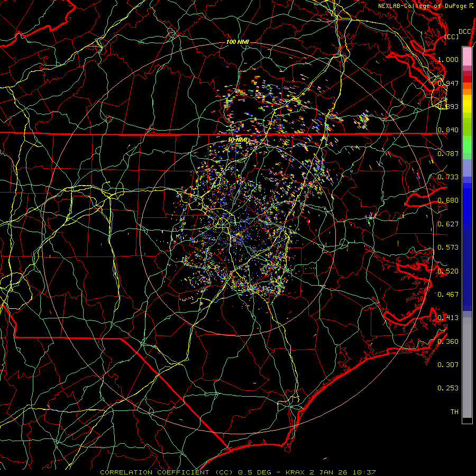Click the 0.413 color scale value
Image resolution: width=476 pixels, height=476 pixels.
coord(448,317)
